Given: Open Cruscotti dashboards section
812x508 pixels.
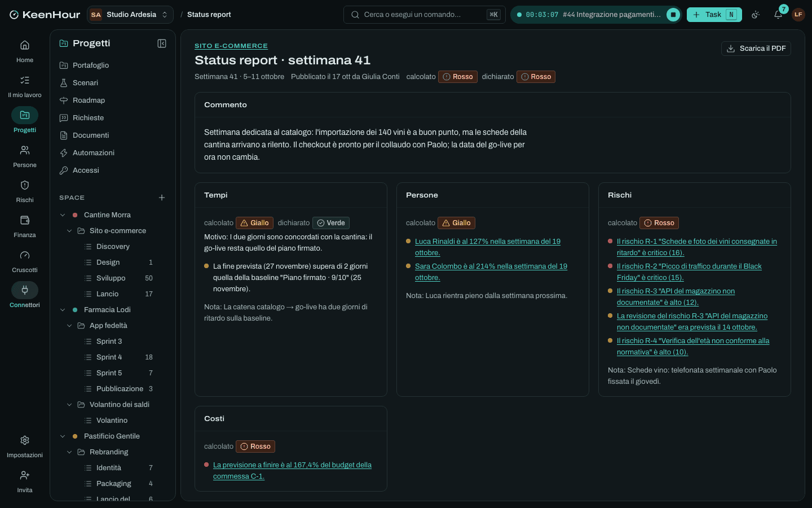Looking at the screenshot, I should point(25,261).
